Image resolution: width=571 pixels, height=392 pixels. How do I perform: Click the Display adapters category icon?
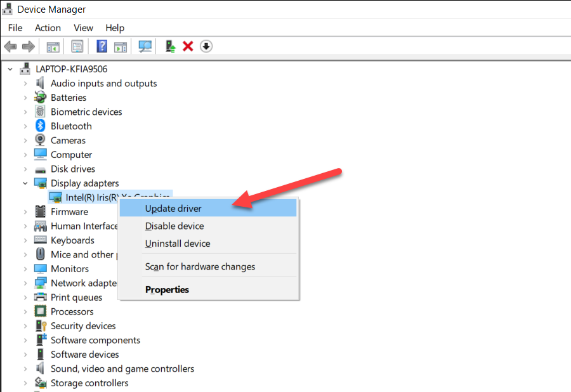click(40, 183)
